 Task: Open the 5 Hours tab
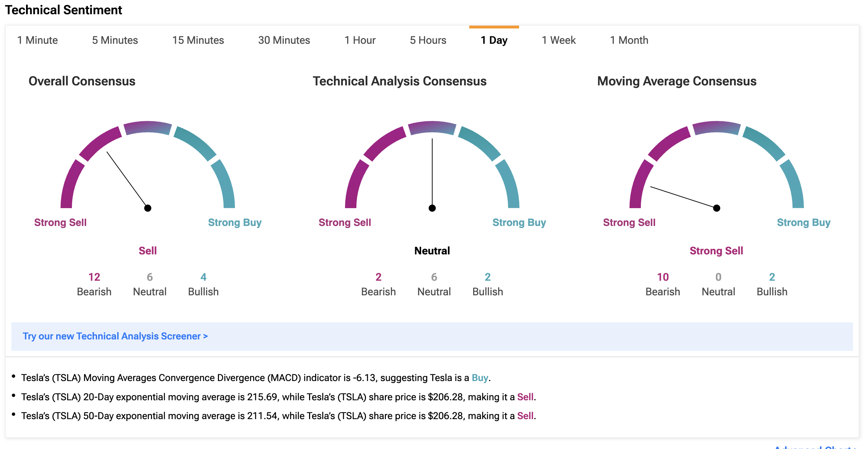[x=428, y=40]
